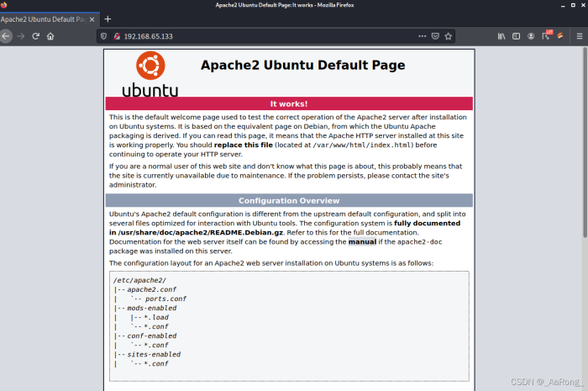Open the Firefox home page
This screenshot has height=391, width=588.
pos(50,36)
